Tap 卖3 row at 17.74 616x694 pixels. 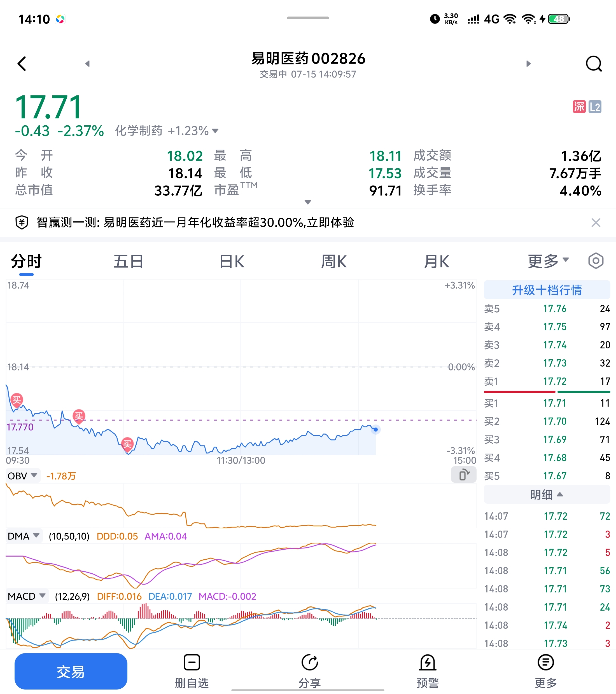point(547,345)
